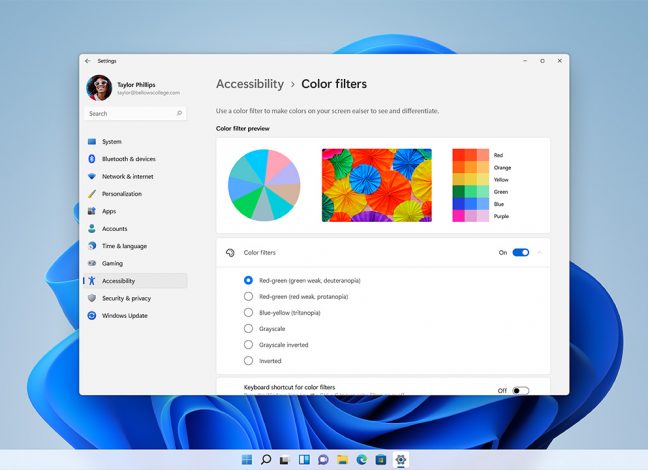
Task: Open the Accounts settings category
Action: (136, 229)
